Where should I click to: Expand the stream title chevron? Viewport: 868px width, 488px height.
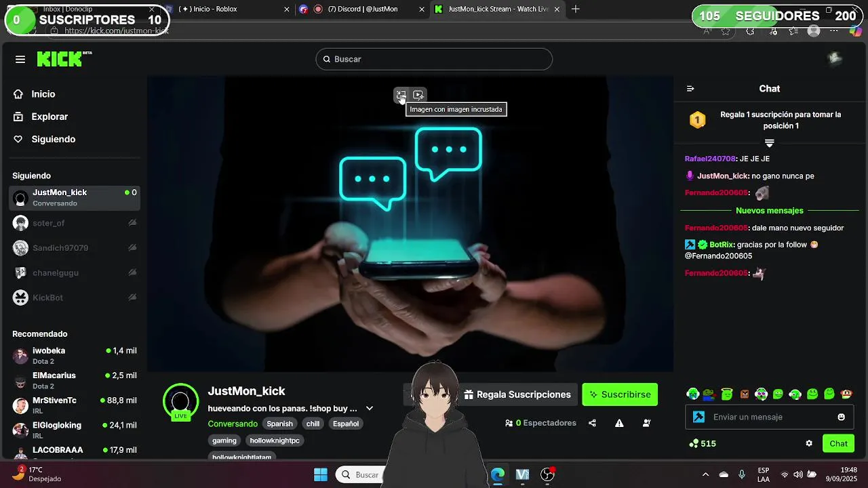pos(370,409)
